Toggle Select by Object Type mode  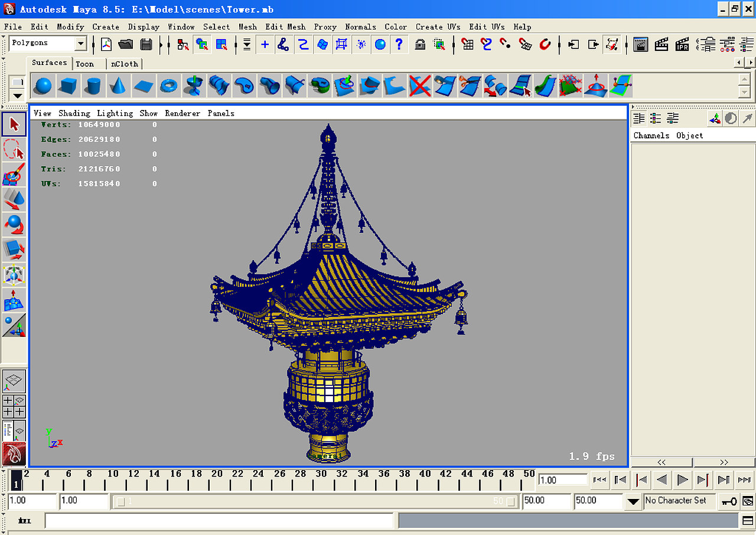pyautogui.click(x=203, y=44)
